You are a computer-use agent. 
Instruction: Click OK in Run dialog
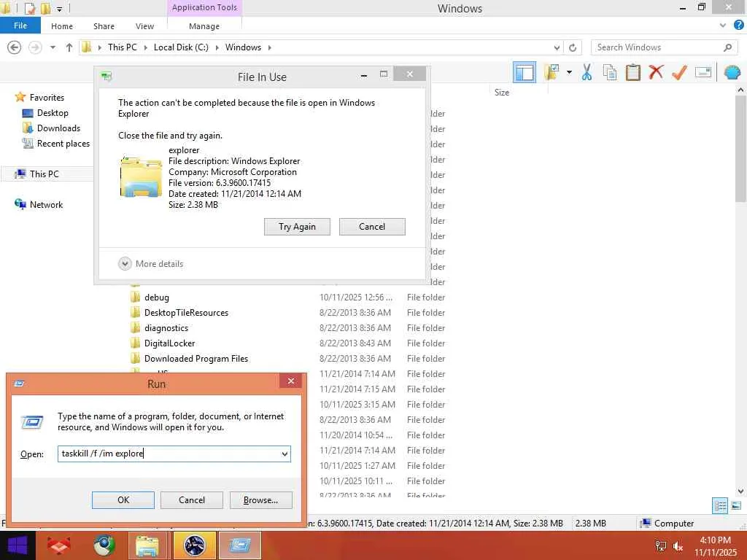pyautogui.click(x=123, y=500)
